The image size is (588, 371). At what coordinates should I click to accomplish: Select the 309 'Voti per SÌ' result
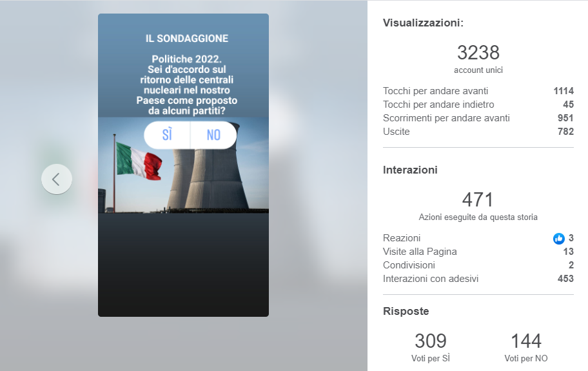tap(431, 341)
